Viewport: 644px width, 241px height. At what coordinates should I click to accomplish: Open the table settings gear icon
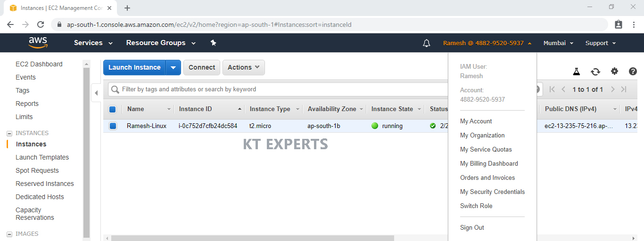614,72
